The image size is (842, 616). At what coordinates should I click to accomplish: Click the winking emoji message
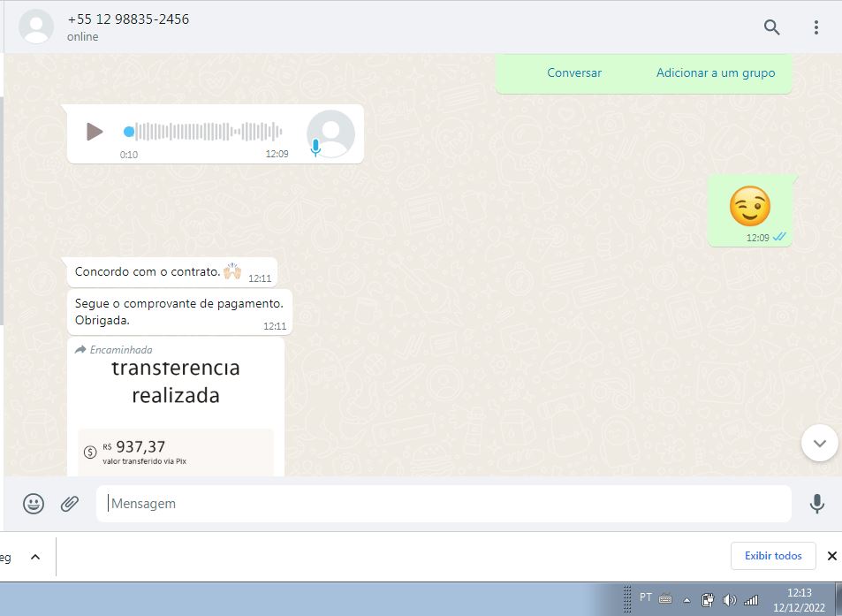tap(749, 206)
